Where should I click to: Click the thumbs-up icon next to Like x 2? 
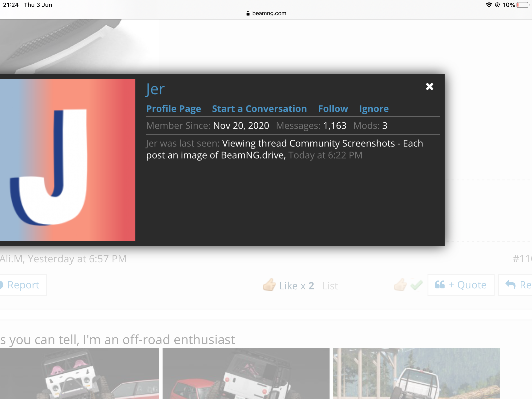269,285
